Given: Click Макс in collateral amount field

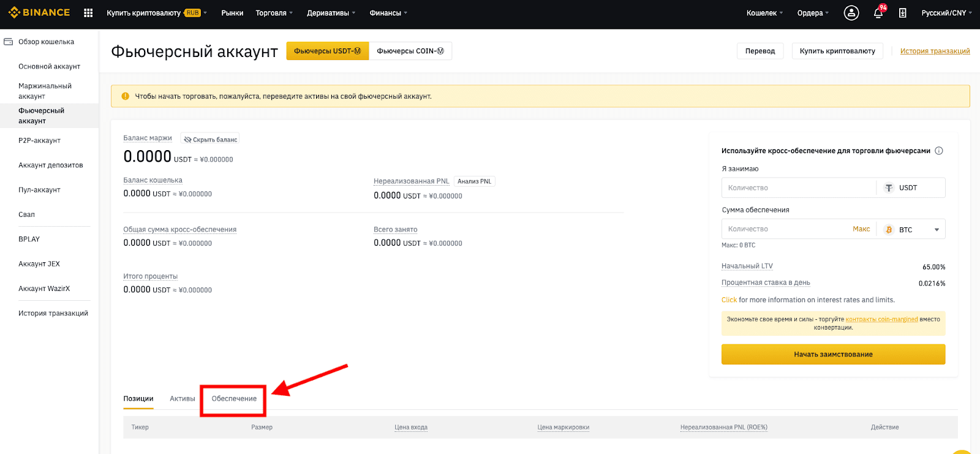Looking at the screenshot, I should 861,229.
